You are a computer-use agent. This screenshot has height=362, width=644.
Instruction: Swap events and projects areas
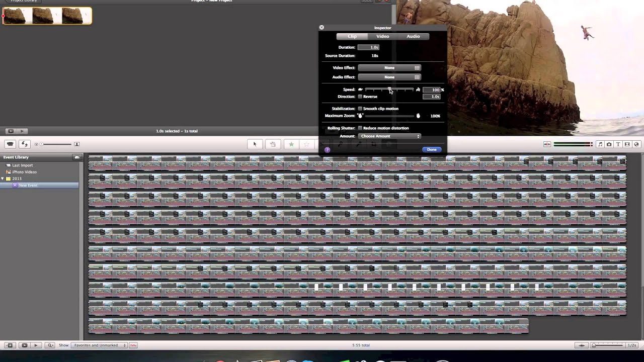24,144
